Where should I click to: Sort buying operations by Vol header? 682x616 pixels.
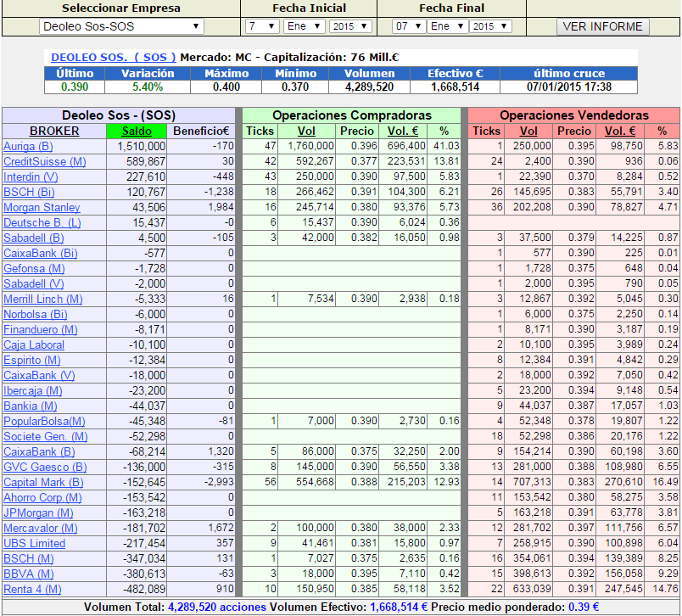point(305,131)
